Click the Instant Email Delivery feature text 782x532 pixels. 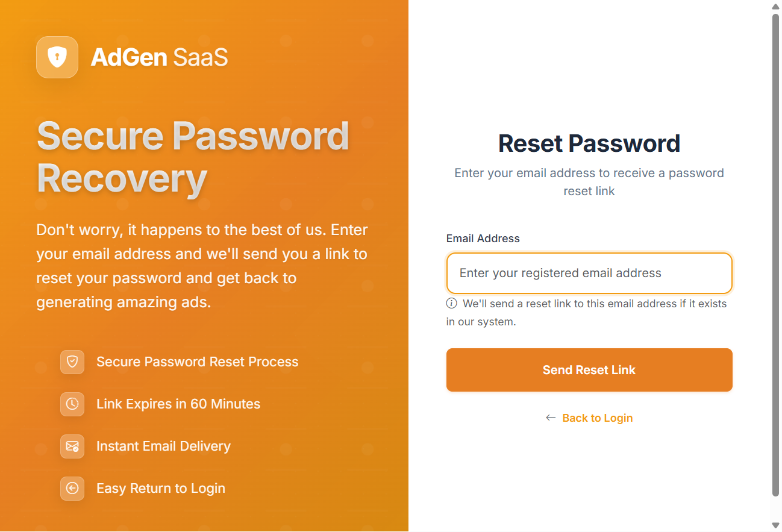click(x=163, y=446)
